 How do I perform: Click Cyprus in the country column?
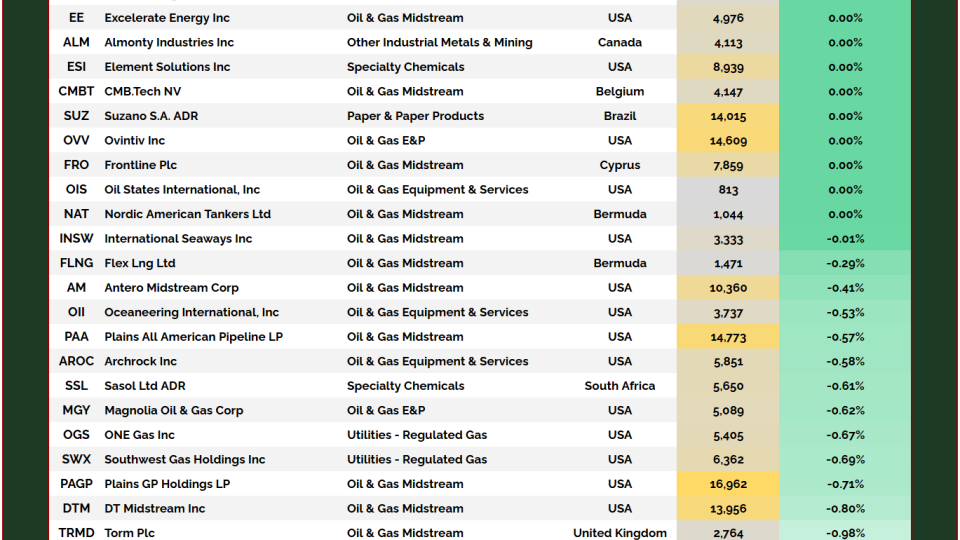click(x=619, y=165)
